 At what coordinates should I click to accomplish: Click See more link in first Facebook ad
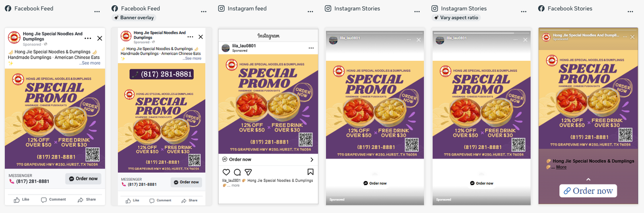point(90,63)
